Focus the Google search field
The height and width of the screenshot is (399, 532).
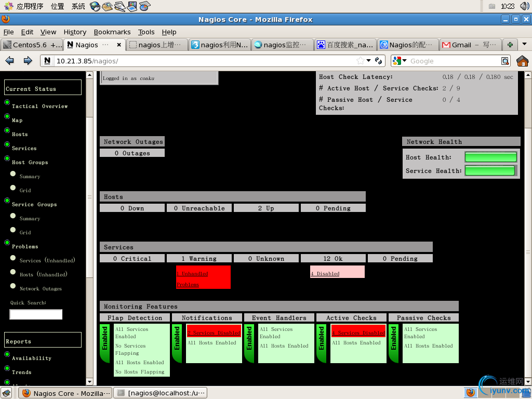[x=454, y=61]
